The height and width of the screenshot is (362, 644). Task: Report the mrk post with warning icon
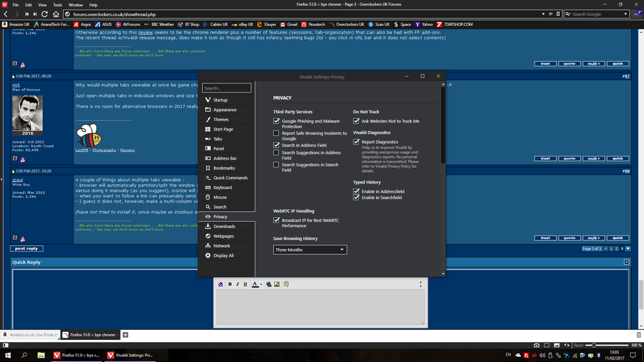pos(23,159)
